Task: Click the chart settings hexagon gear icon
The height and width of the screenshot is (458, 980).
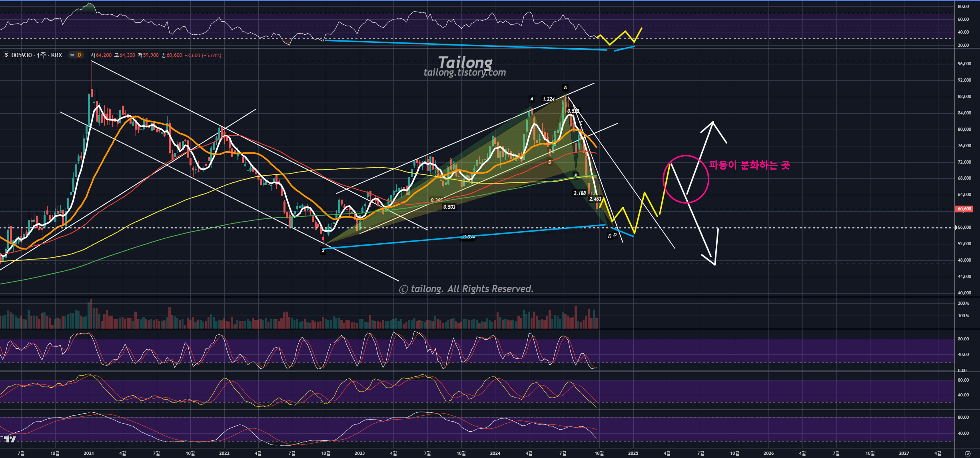Action: click(968, 454)
